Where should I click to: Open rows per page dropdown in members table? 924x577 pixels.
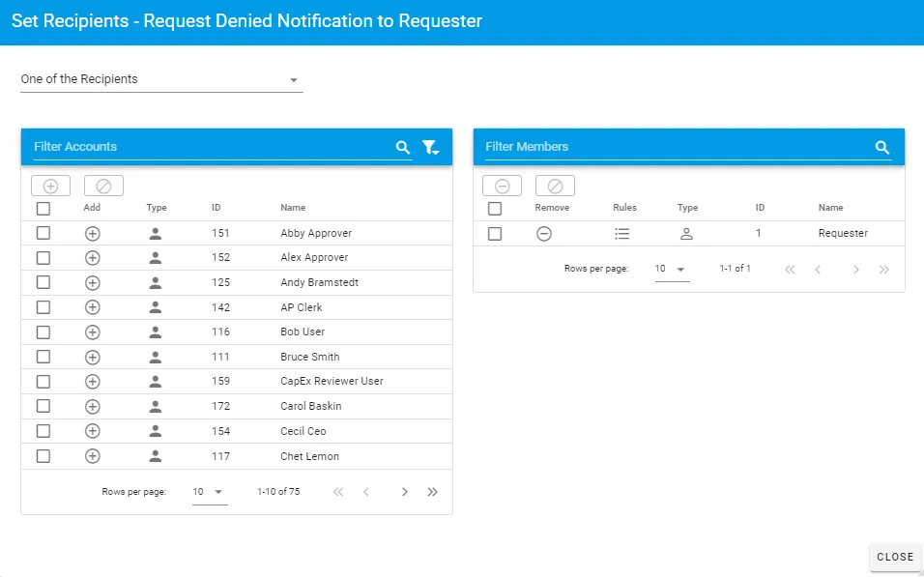pos(672,269)
